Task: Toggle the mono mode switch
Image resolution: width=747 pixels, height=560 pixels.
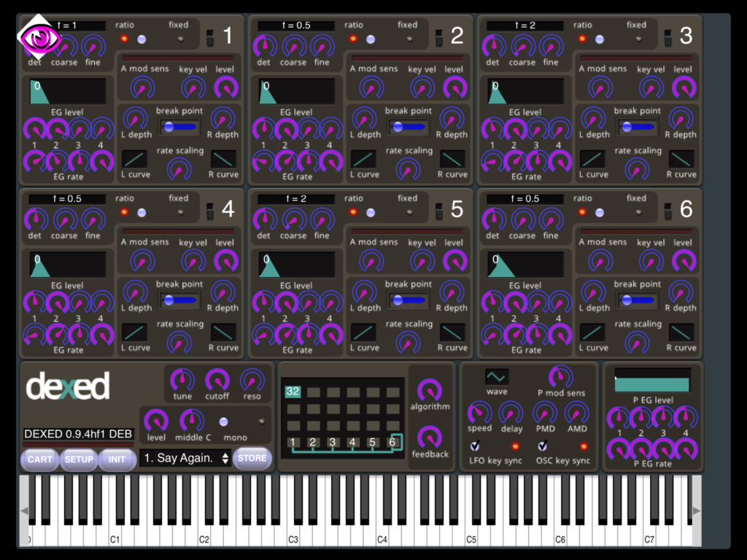Action: tap(223, 422)
